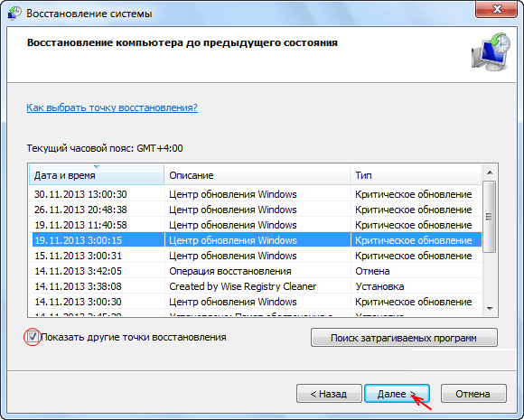Close the System Restore window
This screenshot has height=420, width=524.
(496, 9)
